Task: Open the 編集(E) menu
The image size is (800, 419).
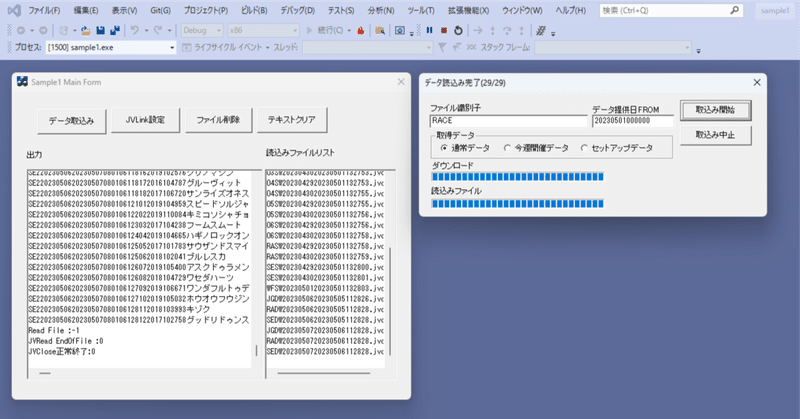Action: (86, 10)
